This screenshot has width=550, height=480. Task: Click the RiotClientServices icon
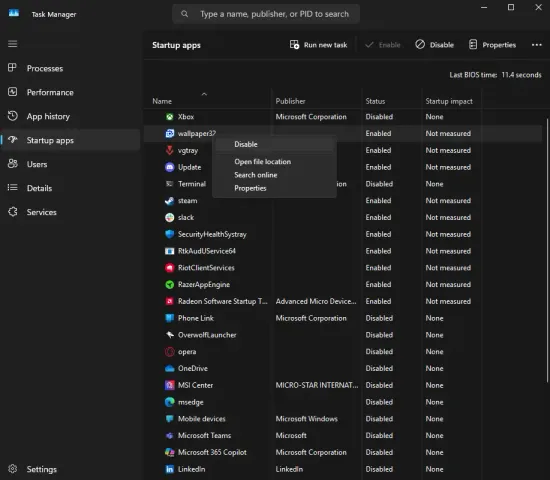pos(169,268)
